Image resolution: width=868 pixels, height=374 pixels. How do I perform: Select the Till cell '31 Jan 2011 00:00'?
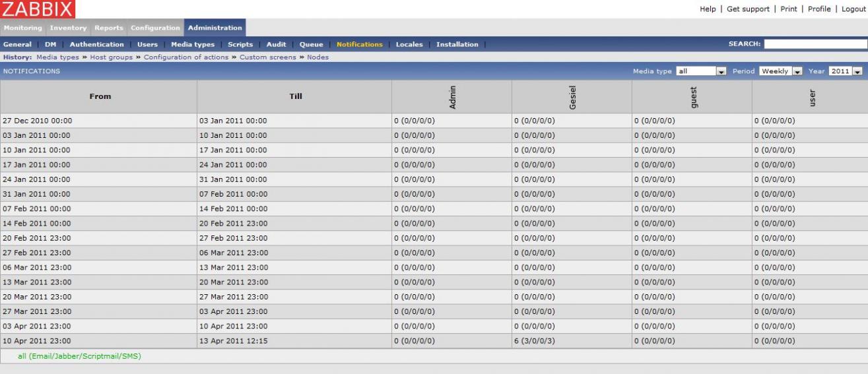294,179
